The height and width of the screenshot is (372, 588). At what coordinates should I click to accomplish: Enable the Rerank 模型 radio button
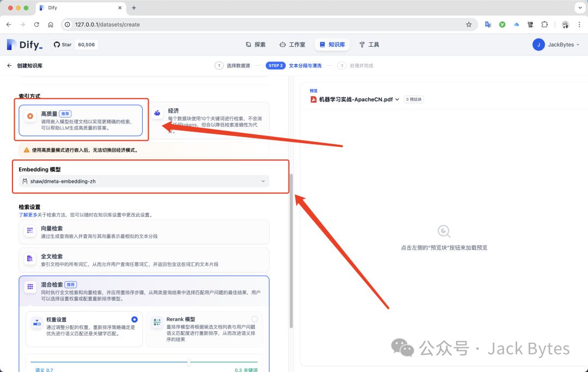coord(255,319)
